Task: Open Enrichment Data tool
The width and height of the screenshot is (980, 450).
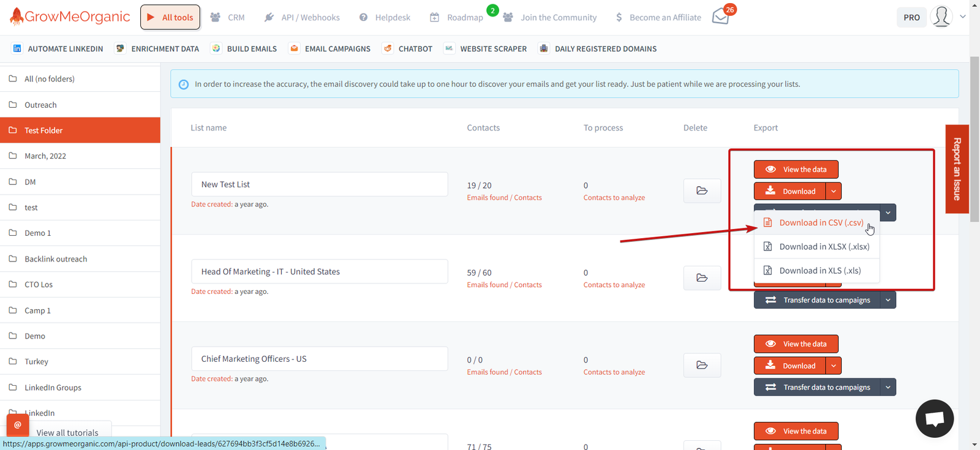Action: 157,48
